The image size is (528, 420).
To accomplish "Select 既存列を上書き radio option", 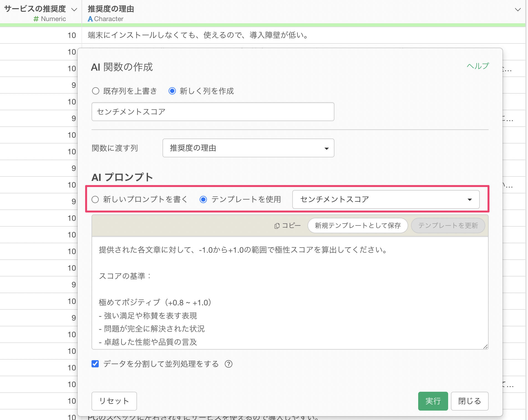I will point(96,91).
